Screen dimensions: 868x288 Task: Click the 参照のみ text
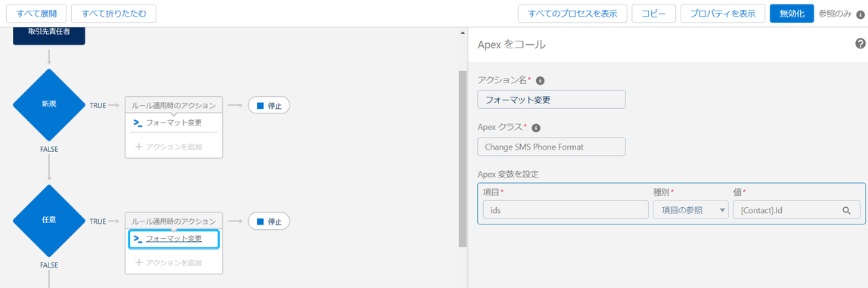pos(835,14)
